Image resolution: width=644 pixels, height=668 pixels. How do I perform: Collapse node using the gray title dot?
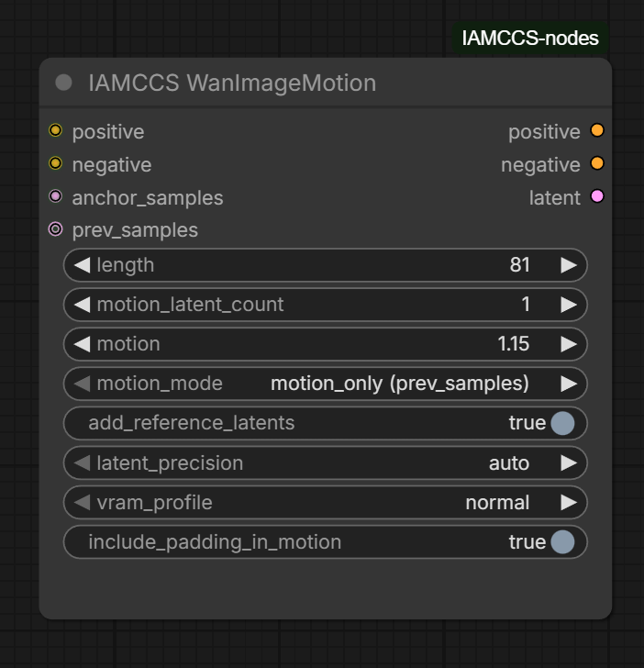[63, 83]
